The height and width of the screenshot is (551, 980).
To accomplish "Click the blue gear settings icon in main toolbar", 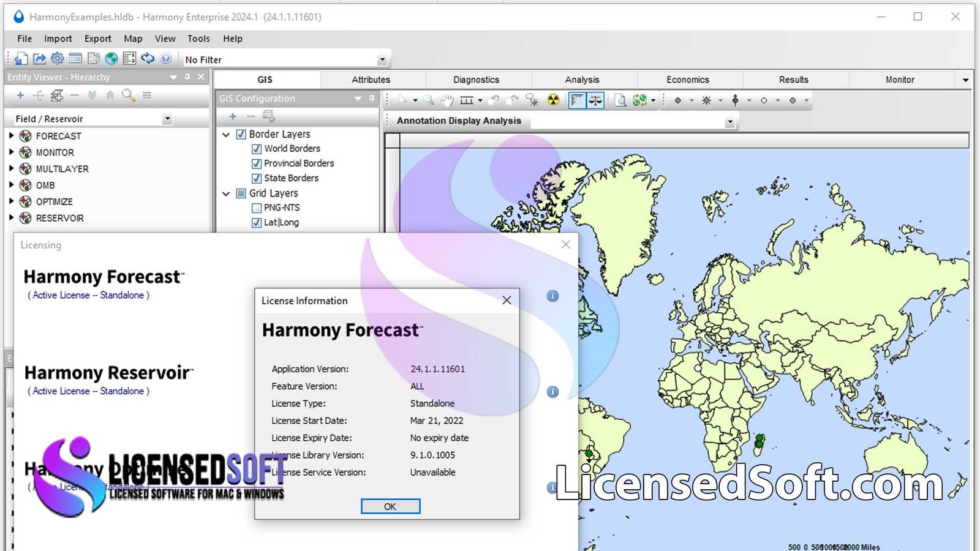I will [x=57, y=59].
